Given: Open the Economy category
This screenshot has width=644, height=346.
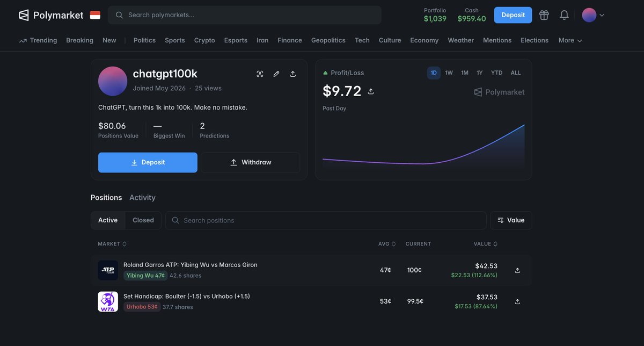Looking at the screenshot, I should point(425,40).
